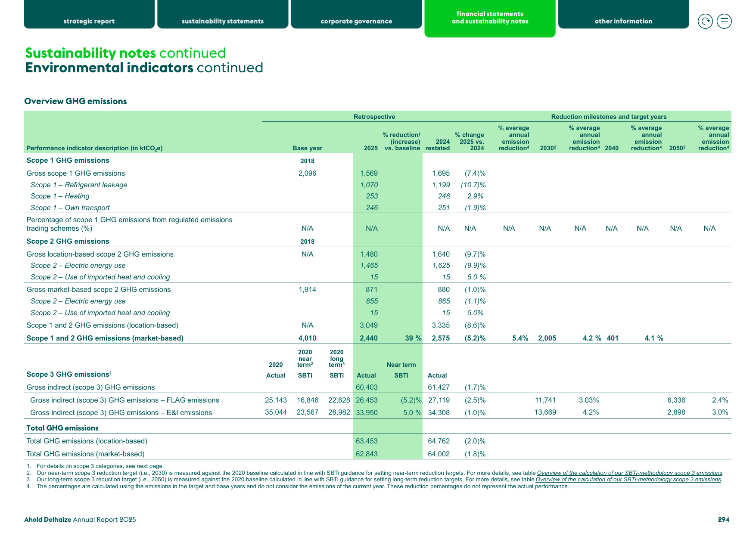Click the 401 value for 2040
Image resolution: width=756 pixels, height=536 pixels.
(x=613, y=338)
